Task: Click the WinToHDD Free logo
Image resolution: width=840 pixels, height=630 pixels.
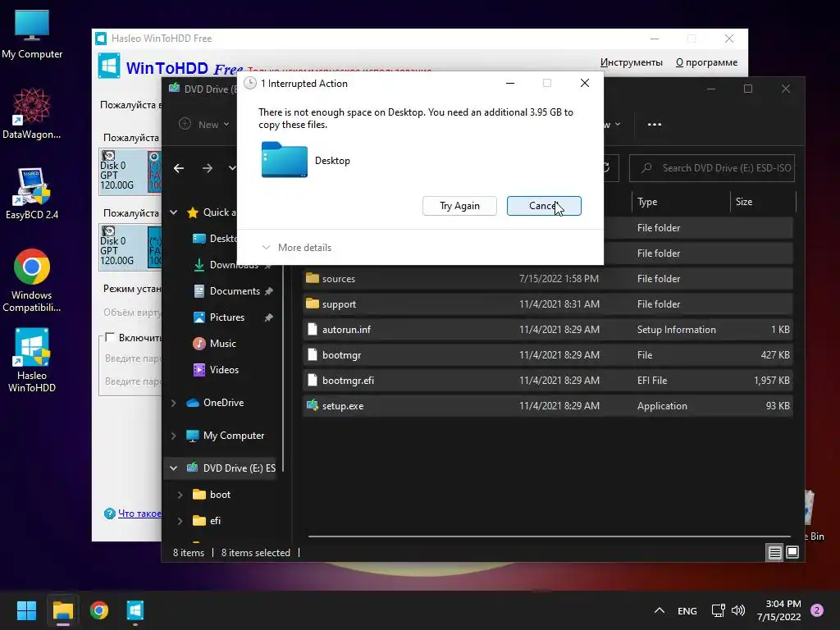Action: click(x=109, y=66)
